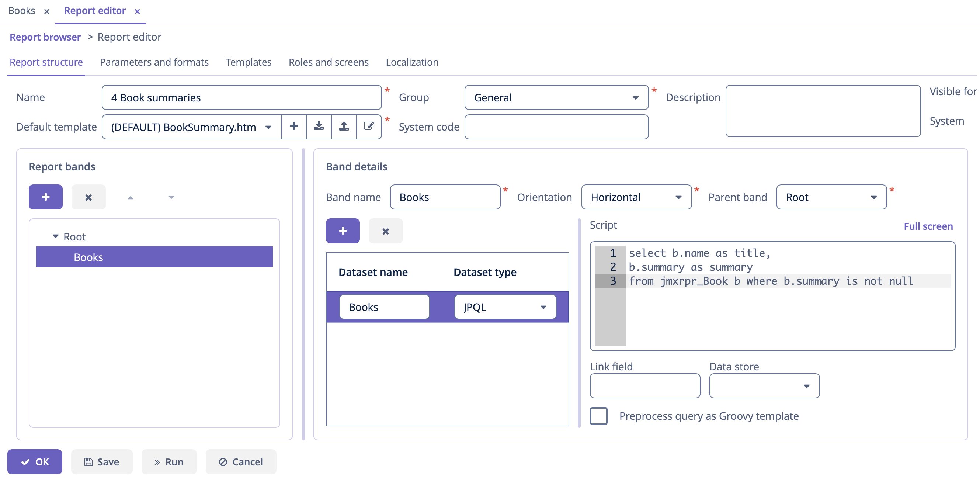The image size is (980, 478).
Task: Add a new report band
Action: (x=46, y=197)
